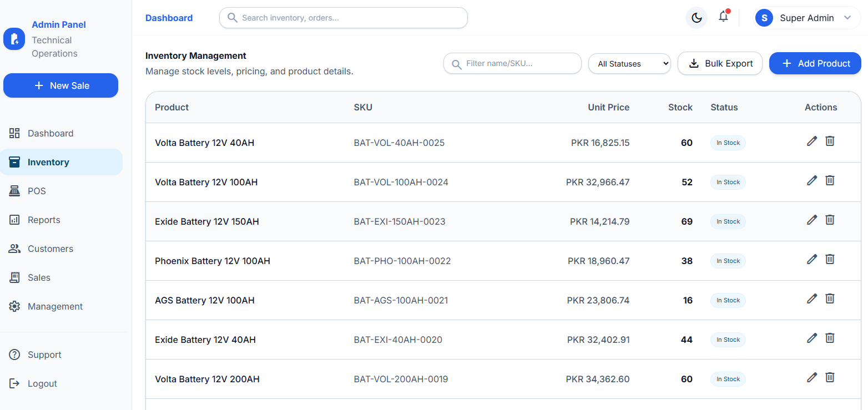The image size is (868, 410).
Task: Click the Stock column header
Action: [x=680, y=107]
